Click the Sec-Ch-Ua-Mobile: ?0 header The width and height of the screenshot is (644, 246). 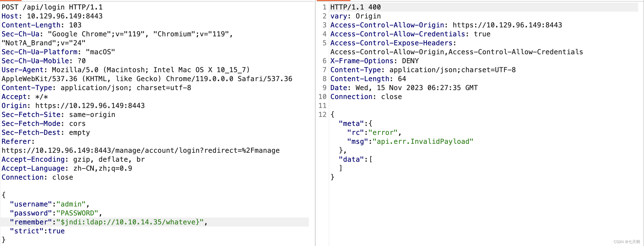point(44,61)
